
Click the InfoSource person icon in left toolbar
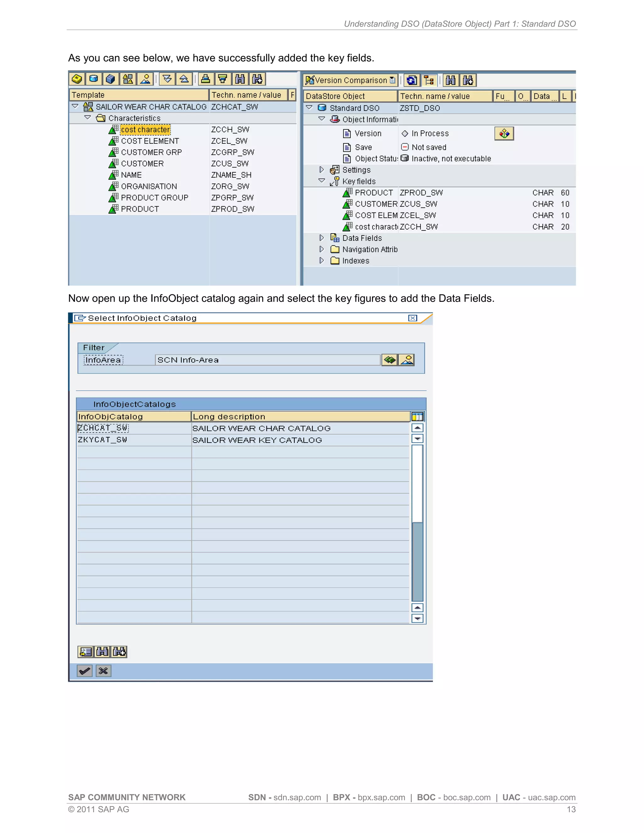(x=145, y=79)
